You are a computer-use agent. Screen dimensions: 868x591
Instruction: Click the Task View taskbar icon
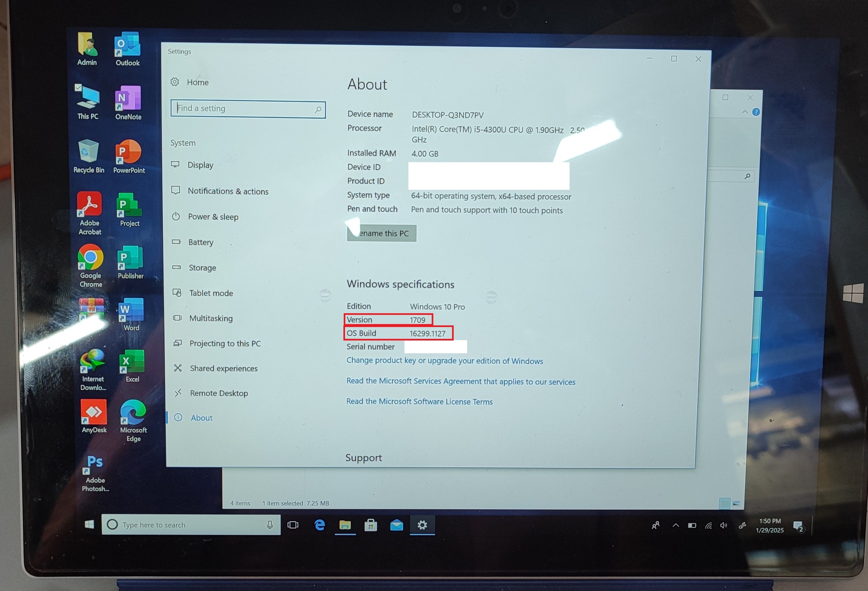pos(293,525)
